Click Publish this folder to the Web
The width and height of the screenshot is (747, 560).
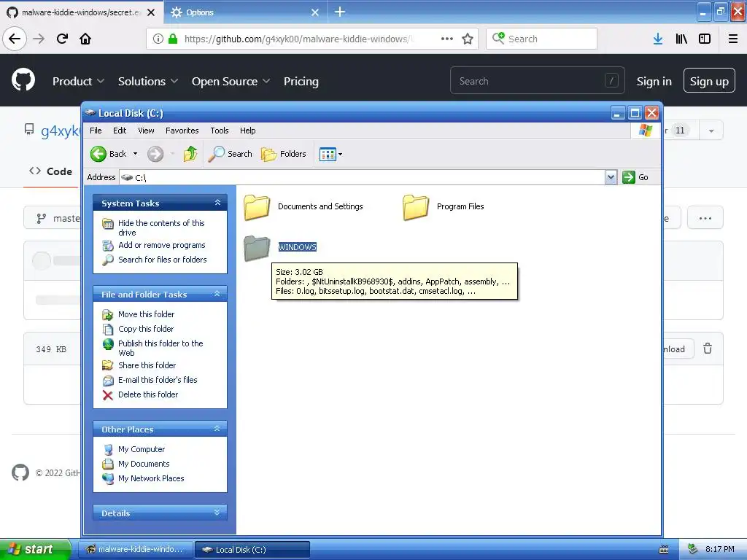160,348
